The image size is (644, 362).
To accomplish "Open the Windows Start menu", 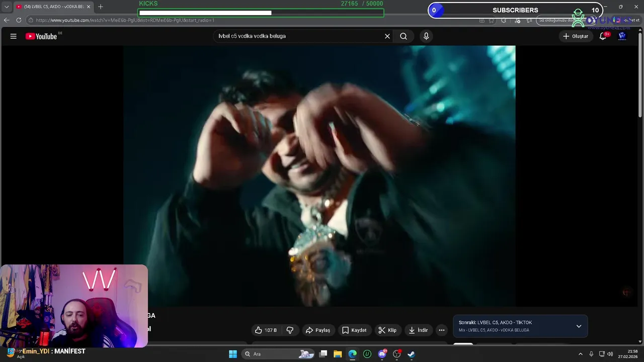I will pos(233,354).
